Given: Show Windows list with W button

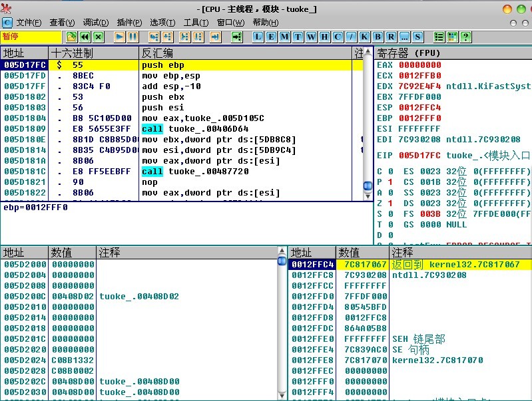Looking at the screenshot, I should (x=311, y=37).
